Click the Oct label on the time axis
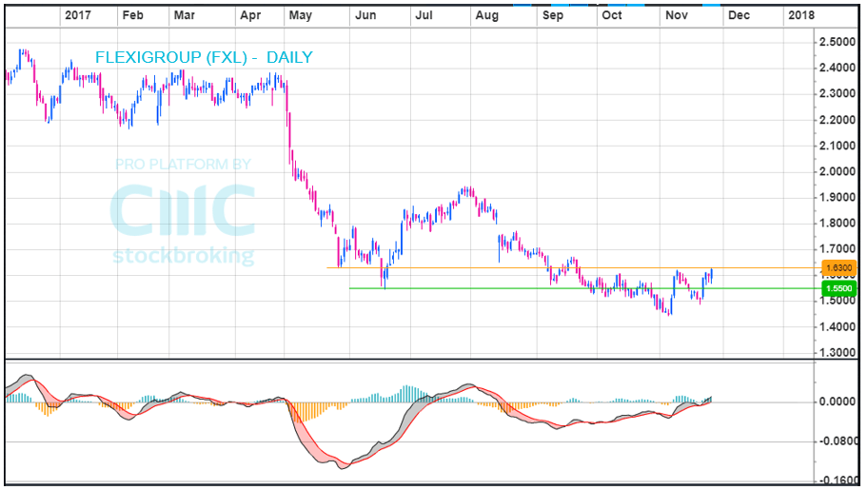868x490 pixels. (612, 15)
